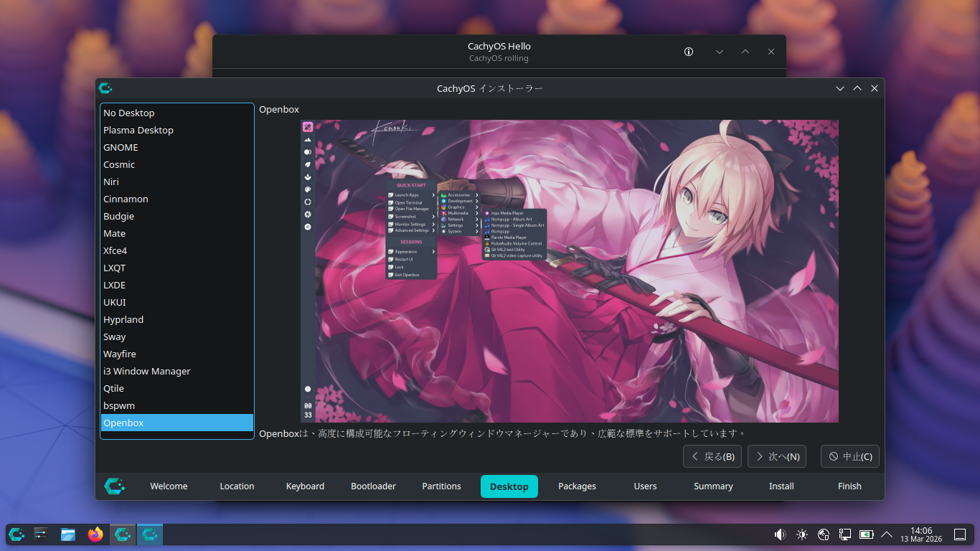Choose "bspwm" in the desktop list

pos(177,405)
